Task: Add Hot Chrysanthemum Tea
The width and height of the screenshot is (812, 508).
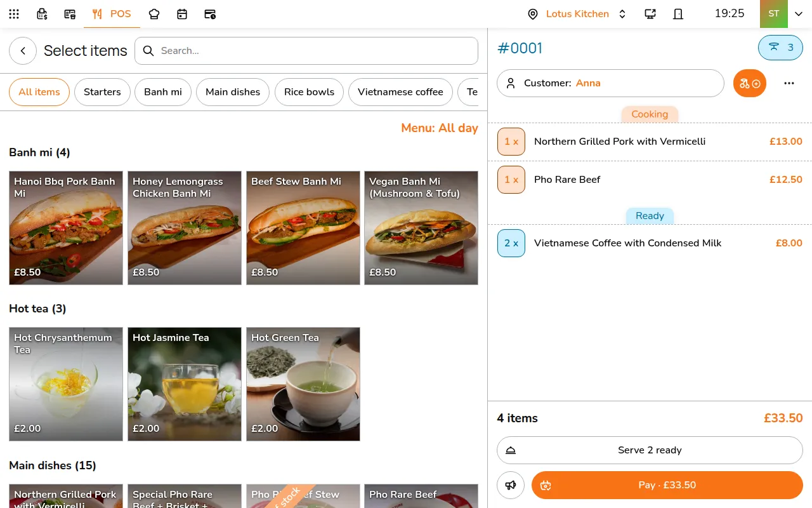Action: (x=66, y=384)
